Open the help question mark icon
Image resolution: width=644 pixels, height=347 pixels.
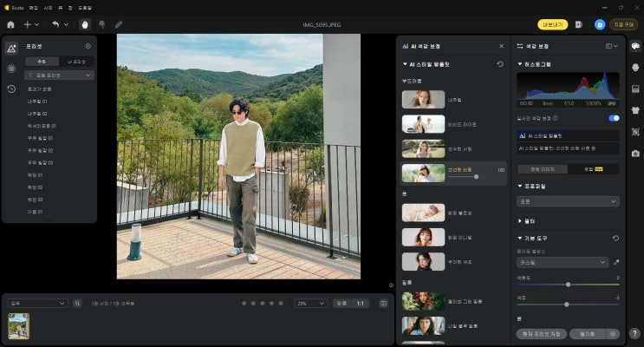pyautogui.click(x=635, y=333)
